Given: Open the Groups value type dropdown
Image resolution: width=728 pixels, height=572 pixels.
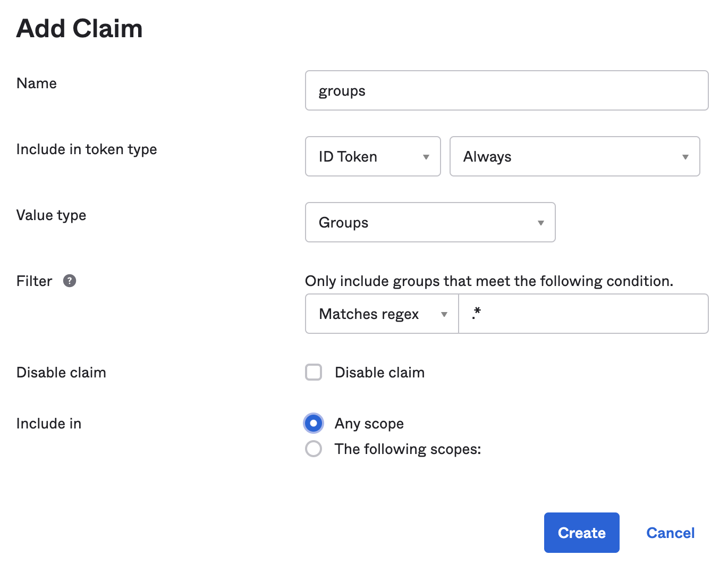Looking at the screenshot, I should coord(430,223).
